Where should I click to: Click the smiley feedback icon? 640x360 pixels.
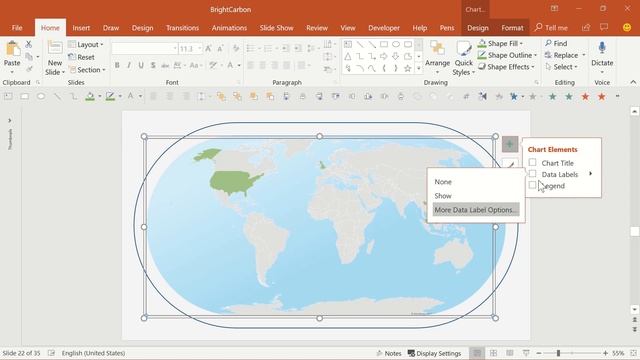[x=627, y=27]
